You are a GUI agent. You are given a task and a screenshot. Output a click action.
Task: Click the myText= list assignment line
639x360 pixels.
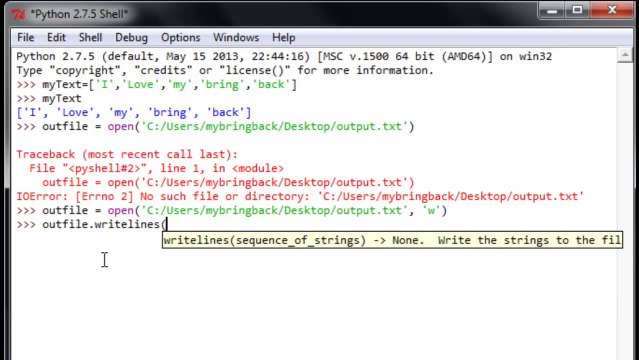[156, 84]
